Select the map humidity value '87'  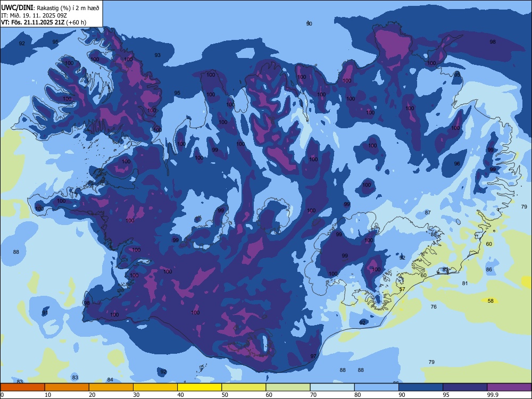point(428,213)
